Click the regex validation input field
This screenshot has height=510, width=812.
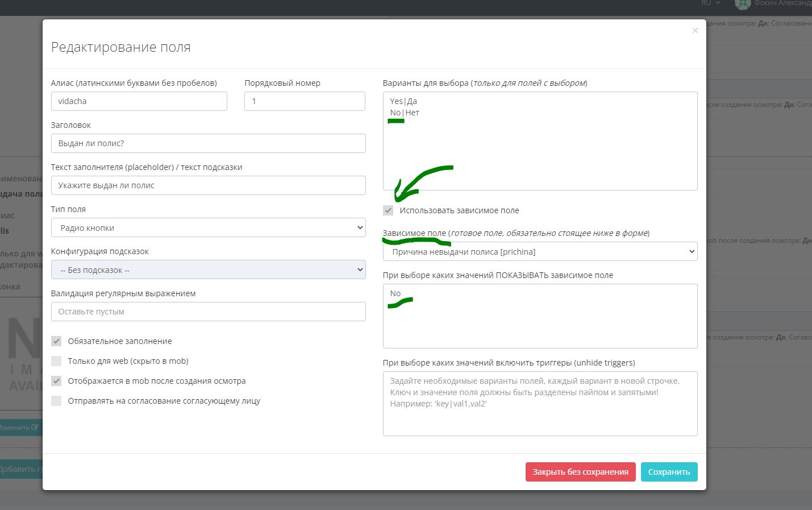(x=208, y=312)
